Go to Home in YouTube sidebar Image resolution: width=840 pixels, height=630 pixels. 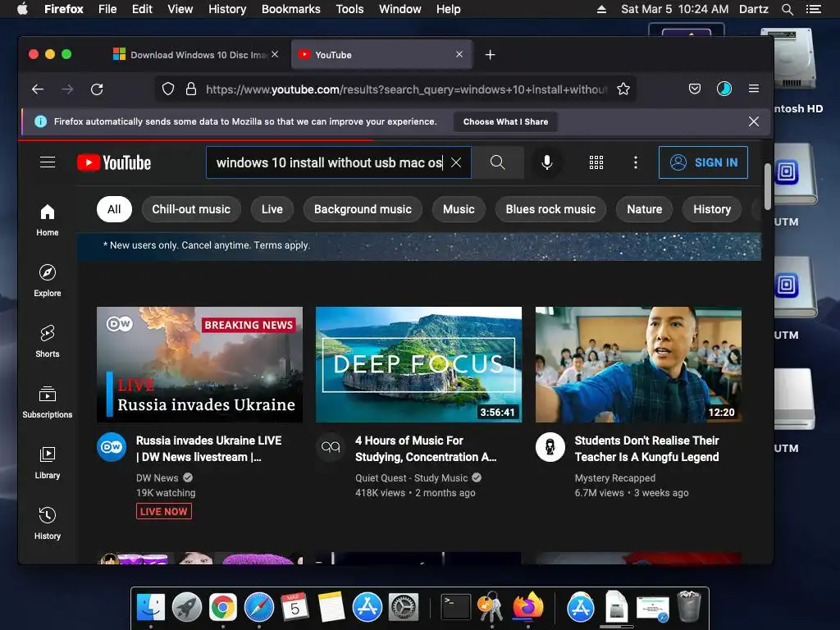[47, 220]
